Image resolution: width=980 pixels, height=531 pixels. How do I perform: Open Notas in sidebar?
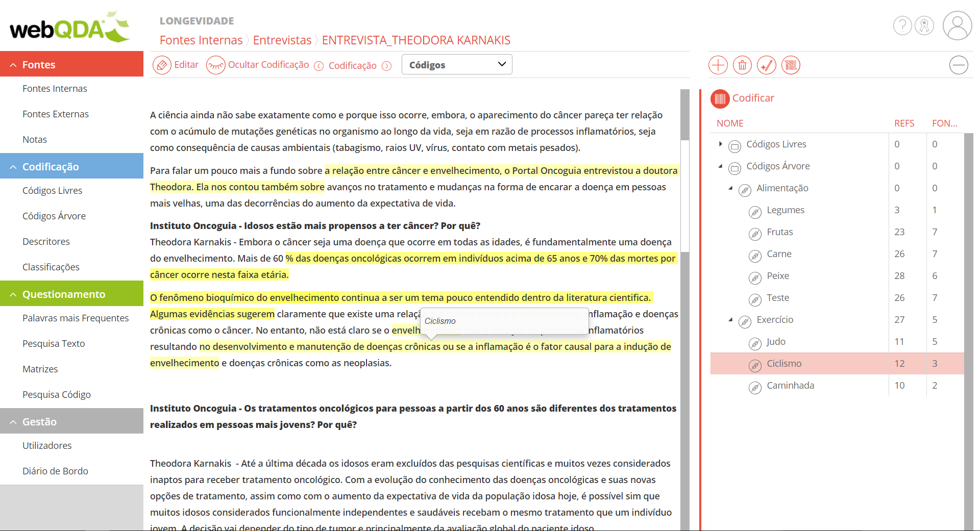[35, 140]
